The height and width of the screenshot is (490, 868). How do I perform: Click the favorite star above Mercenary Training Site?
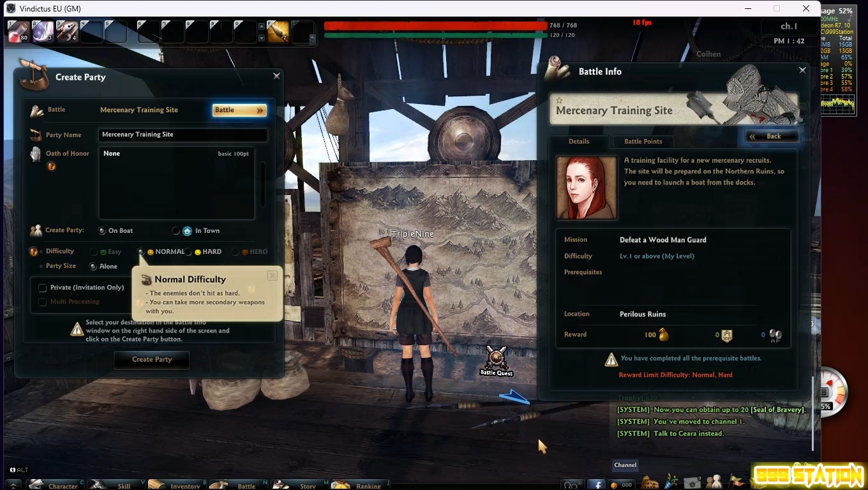pos(560,100)
